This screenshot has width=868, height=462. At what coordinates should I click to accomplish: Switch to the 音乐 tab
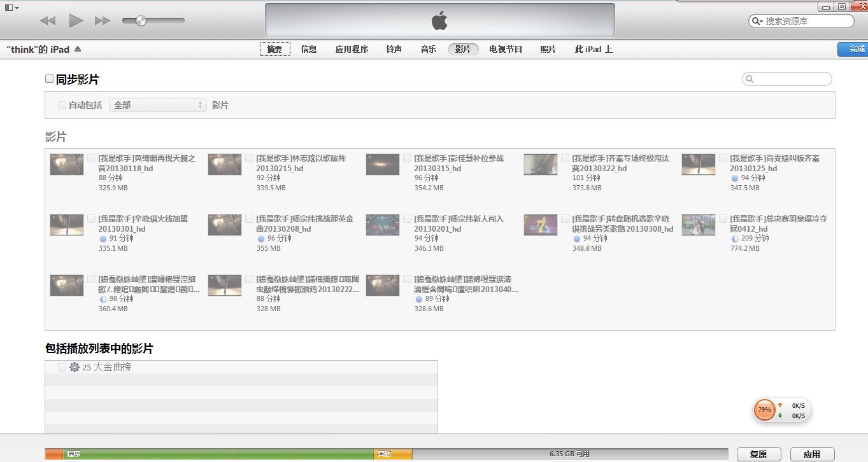[x=428, y=49]
